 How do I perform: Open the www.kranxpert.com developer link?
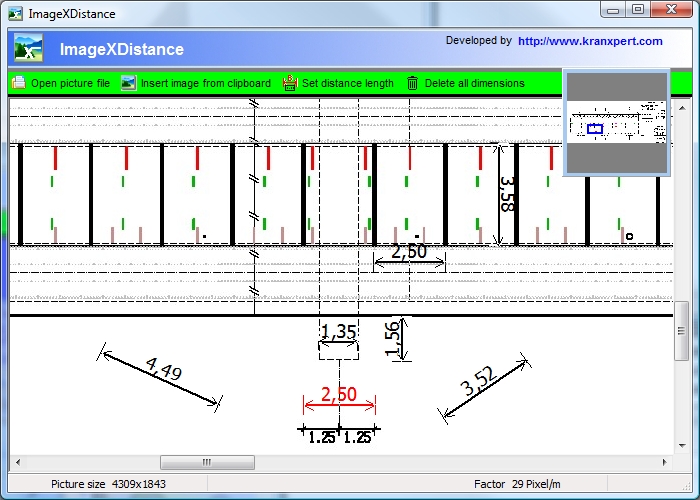tap(590, 41)
